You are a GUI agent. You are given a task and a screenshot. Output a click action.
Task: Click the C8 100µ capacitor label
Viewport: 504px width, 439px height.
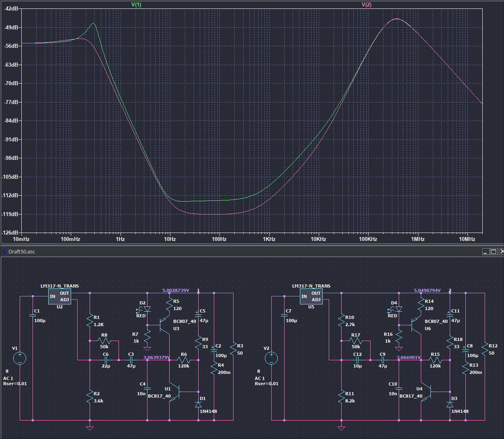[470, 346]
